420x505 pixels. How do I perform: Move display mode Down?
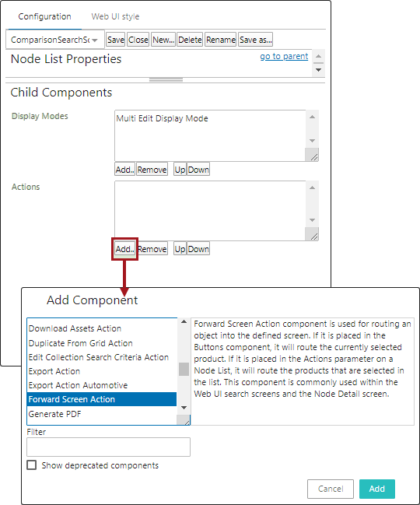198,170
